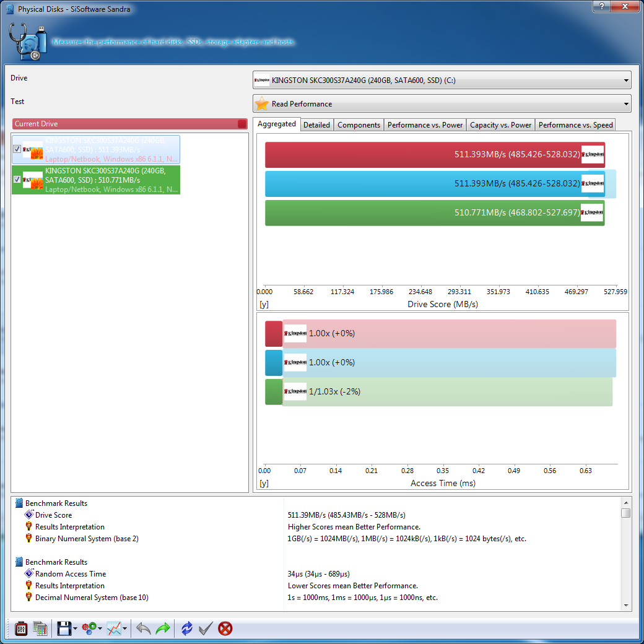Image resolution: width=644 pixels, height=644 pixels.
Task: Click the Random Access Time diamond icon
Action: (29, 573)
